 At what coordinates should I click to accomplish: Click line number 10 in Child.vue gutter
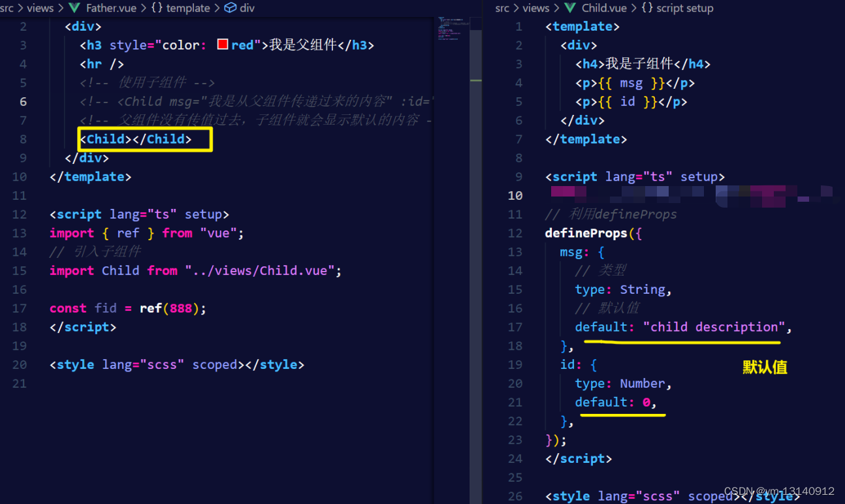tap(515, 196)
